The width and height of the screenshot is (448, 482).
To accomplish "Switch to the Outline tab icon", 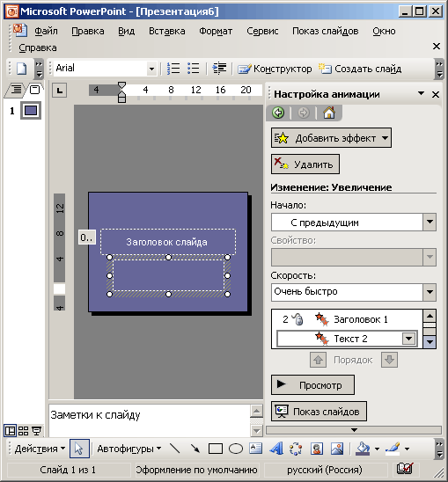I will coord(16,90).
